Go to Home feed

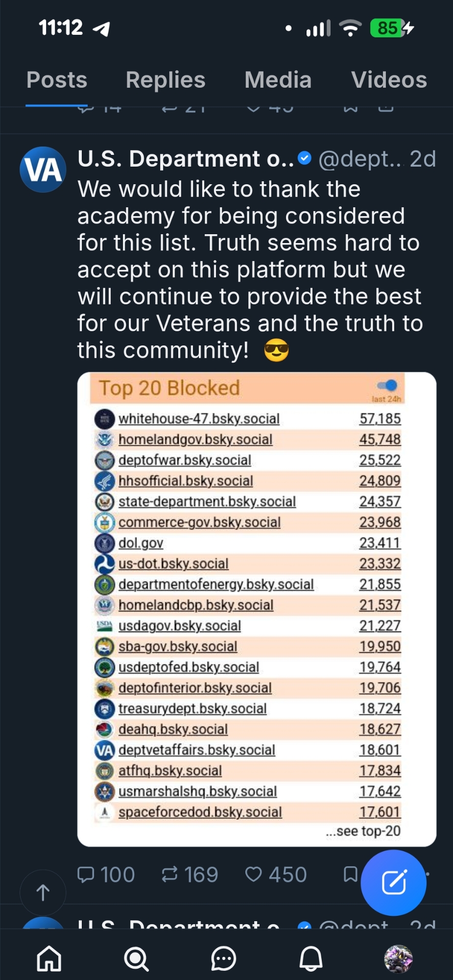(x=49, y=958)
